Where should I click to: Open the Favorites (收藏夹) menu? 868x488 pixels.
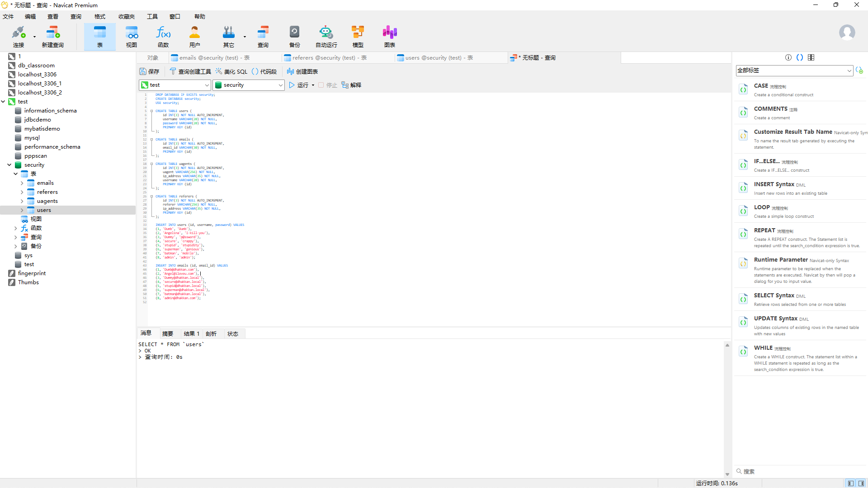click(x=126, y=17)
